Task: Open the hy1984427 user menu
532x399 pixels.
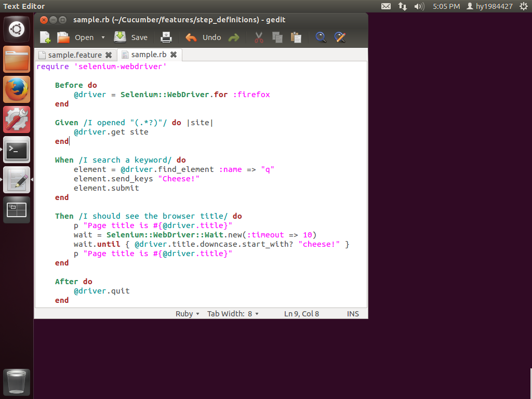Action: 489,6
